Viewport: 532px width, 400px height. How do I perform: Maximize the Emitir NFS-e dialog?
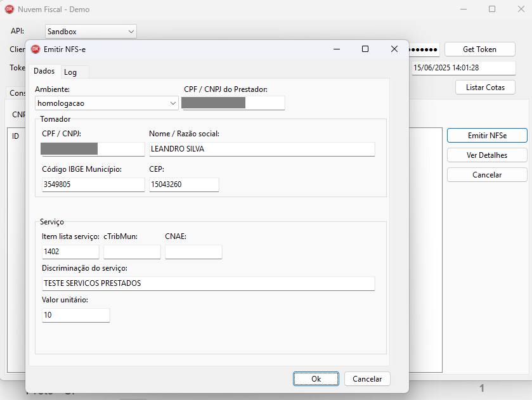coord(365,49)
